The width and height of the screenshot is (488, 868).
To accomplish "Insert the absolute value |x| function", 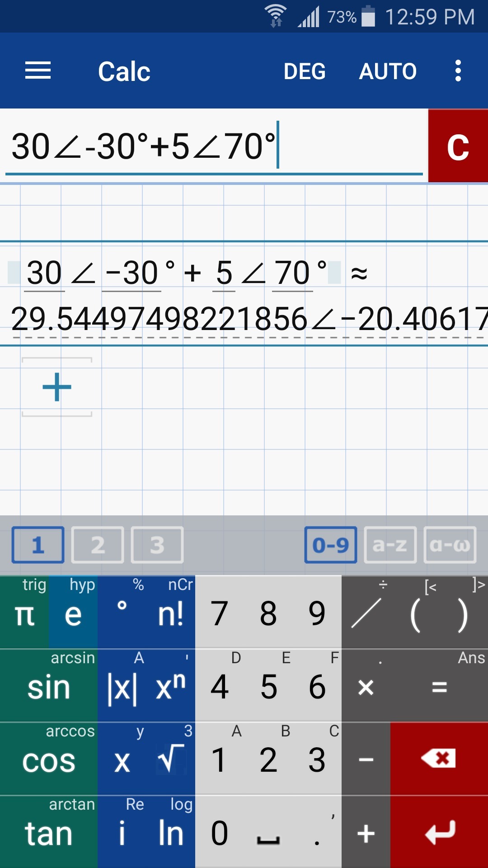I will pos(122,687).
